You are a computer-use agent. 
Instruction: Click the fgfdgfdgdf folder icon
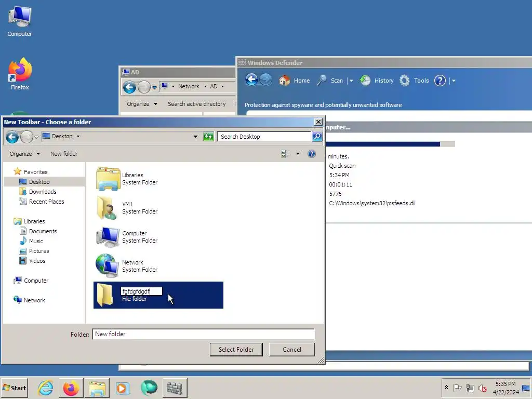tap(105, 295)
